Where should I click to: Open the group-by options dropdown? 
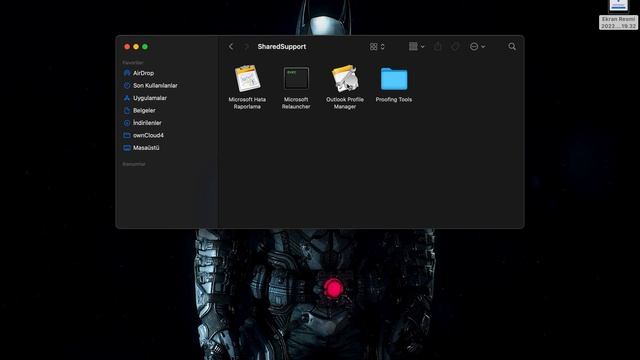[417, 47]
